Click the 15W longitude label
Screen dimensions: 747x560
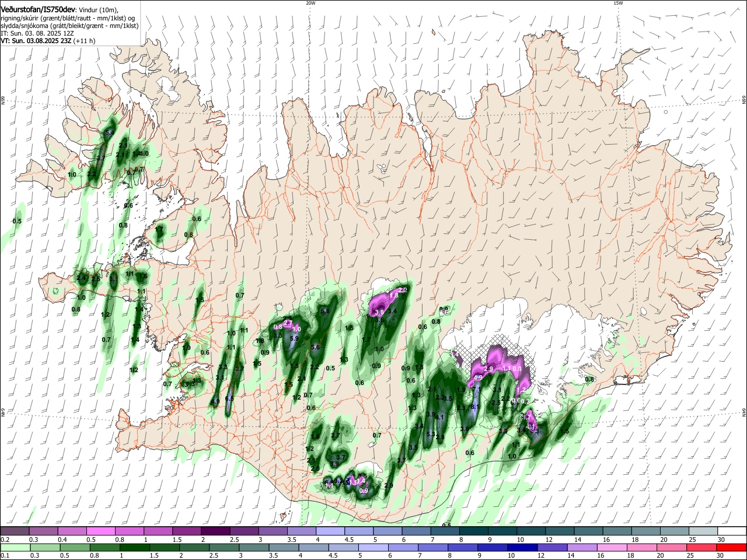click(618, 3)
